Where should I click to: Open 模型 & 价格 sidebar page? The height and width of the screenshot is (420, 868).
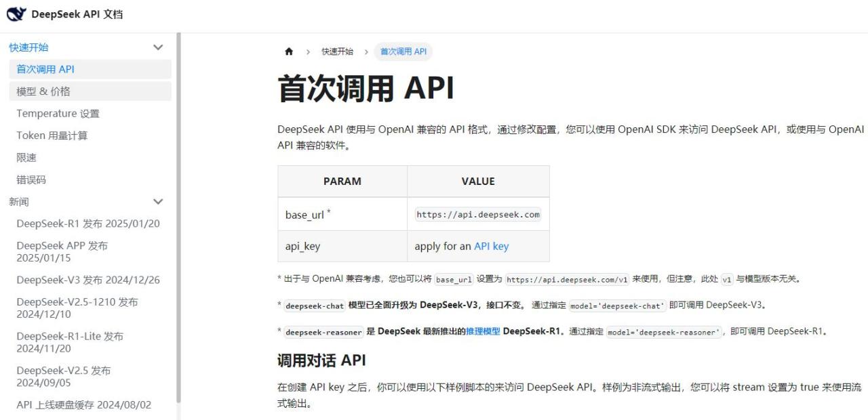click(90, 91)
